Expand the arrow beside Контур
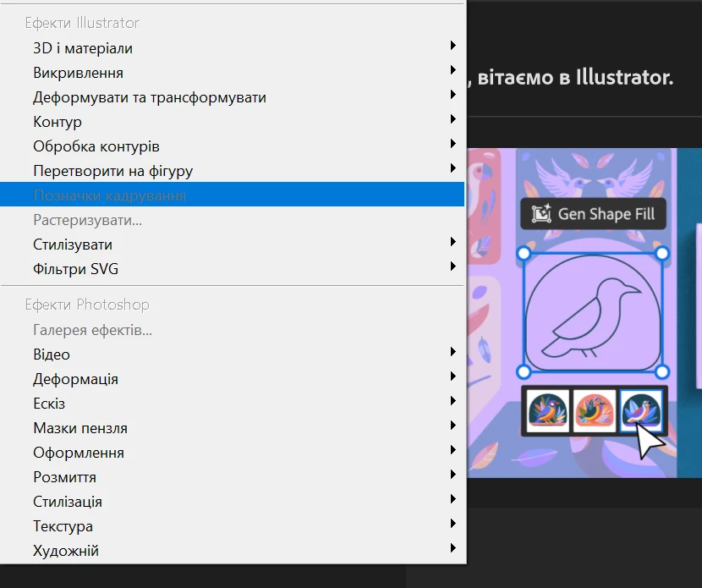The image size is (702, 588). 453,118
